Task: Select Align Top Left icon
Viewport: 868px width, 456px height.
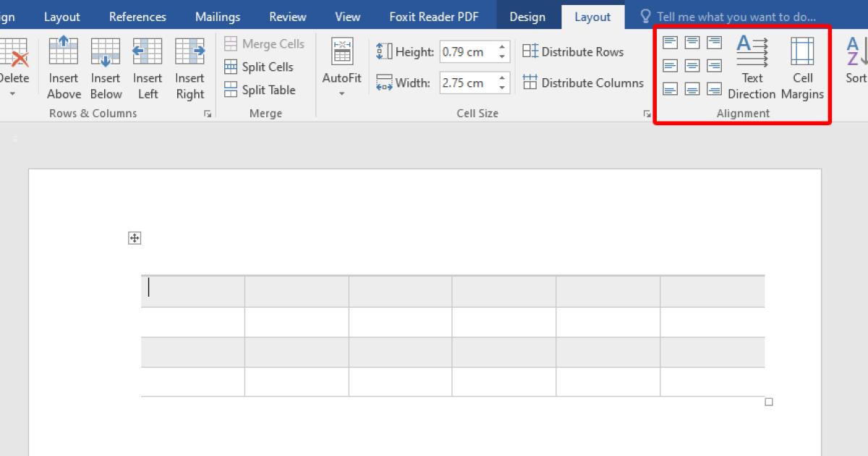Action: pyautogui.click(x=671, y=43)
